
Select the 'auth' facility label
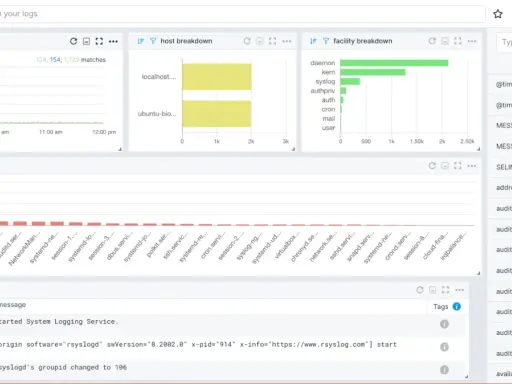[328, 100]
